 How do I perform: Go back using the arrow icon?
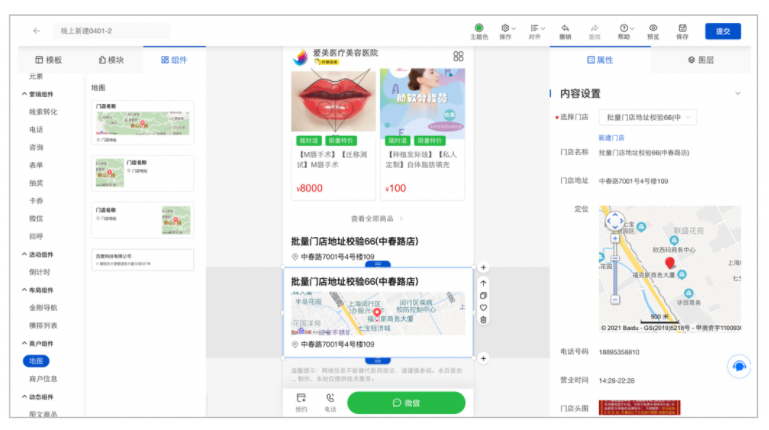point(37,31)
